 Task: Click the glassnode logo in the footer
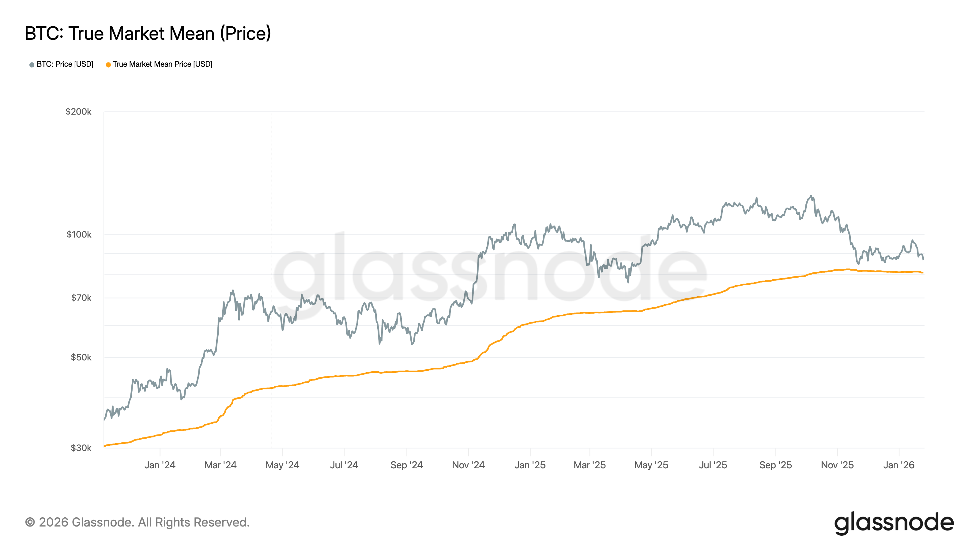pyautogui.click(x=894, y=523)
